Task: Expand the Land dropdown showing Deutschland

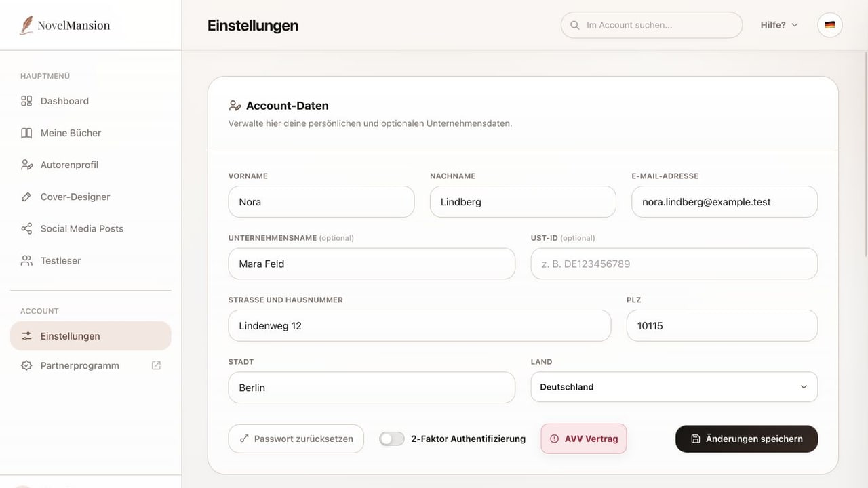Action: click(x=674, y=387)
